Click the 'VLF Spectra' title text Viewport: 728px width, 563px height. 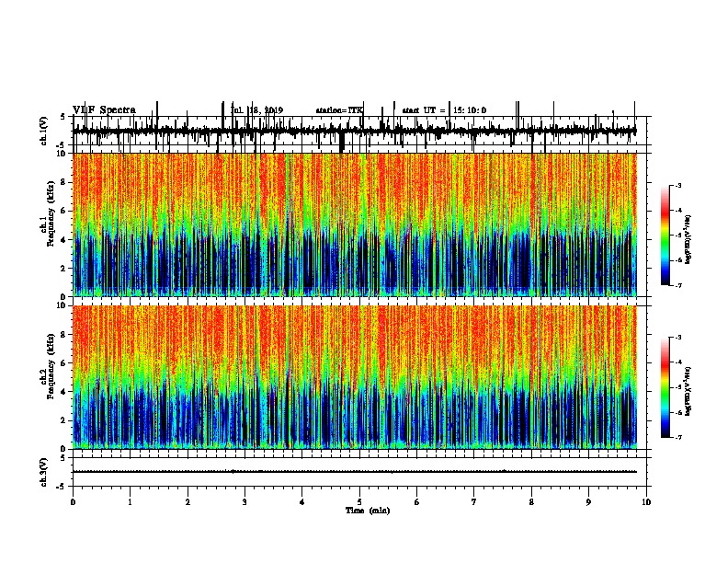[x=104, y=110]
